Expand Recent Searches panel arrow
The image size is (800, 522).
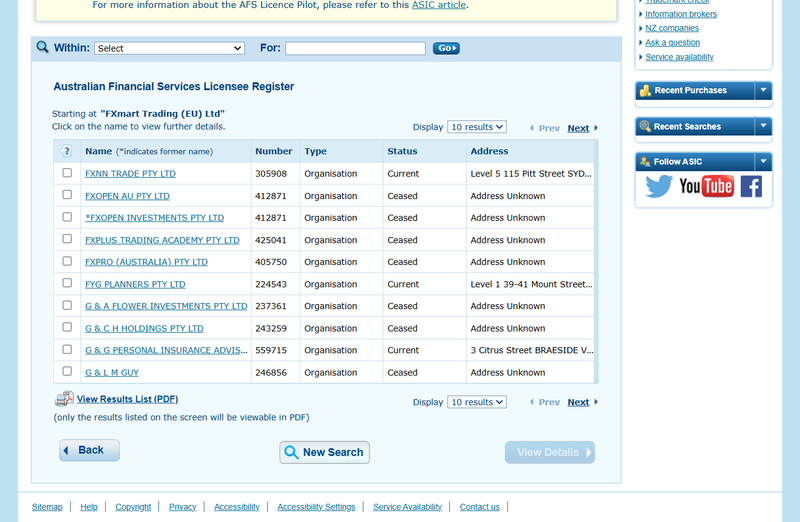[x=763, y=126]
